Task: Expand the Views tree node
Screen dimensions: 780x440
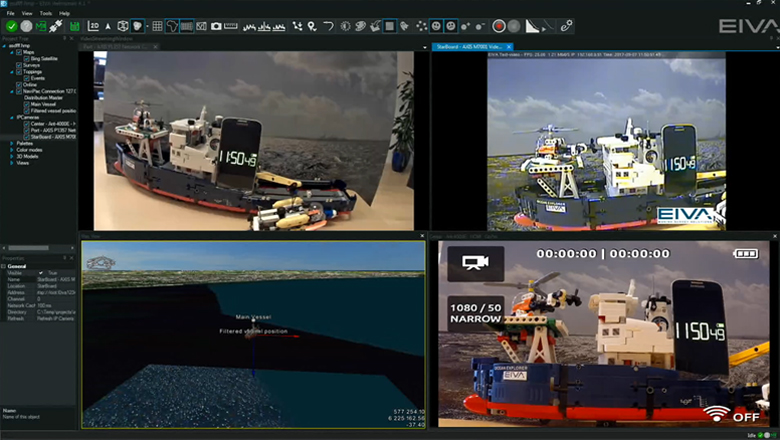Action: pos(12,163)
